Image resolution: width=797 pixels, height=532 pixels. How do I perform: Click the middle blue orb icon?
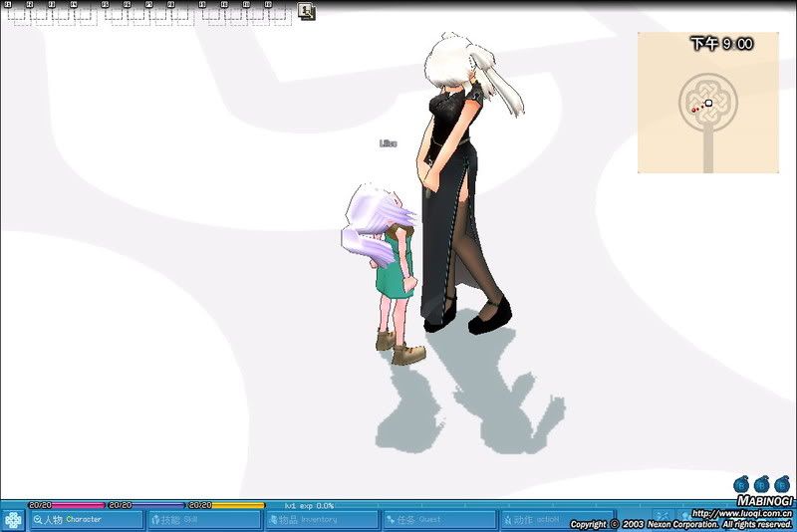click(x=762, y=484)
